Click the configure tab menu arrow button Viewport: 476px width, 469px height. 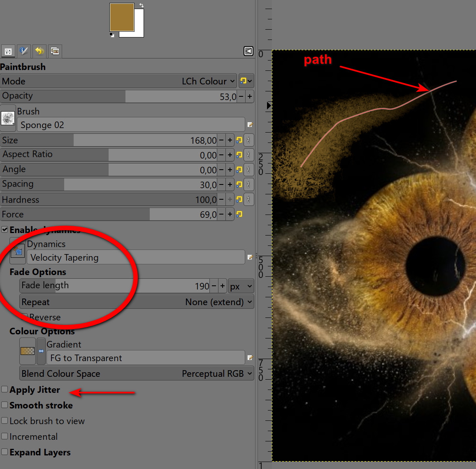[248, 51]
